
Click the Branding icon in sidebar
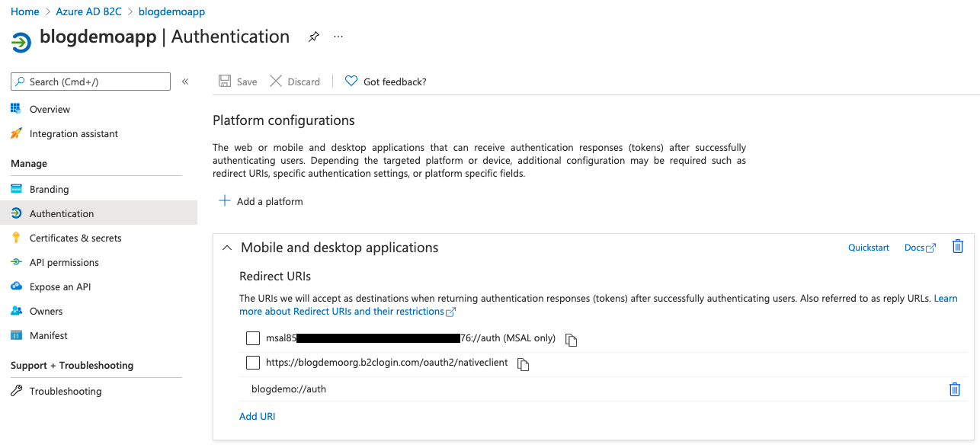coord(16,189)
